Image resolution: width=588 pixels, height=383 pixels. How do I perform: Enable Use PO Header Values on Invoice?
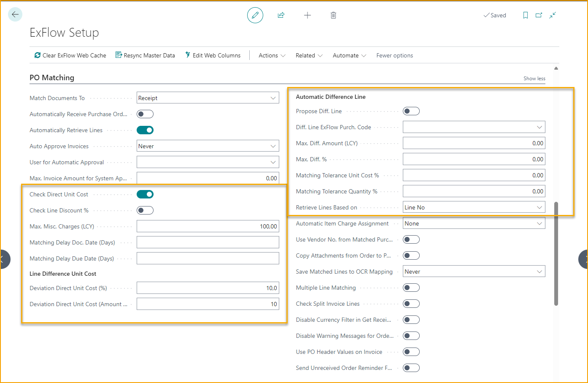411,352
